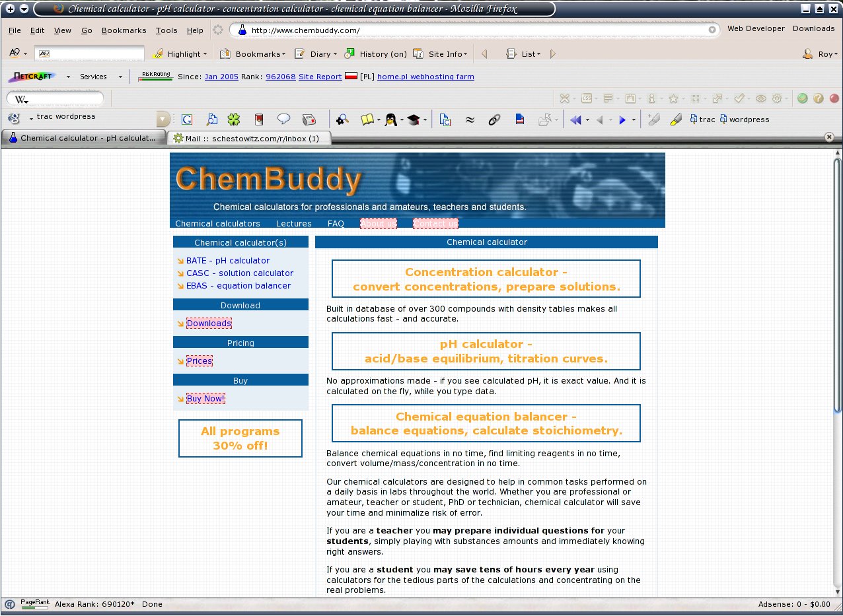Click the yellow highlighter pen icon
843x616 pixels.
tap(676, 120)
